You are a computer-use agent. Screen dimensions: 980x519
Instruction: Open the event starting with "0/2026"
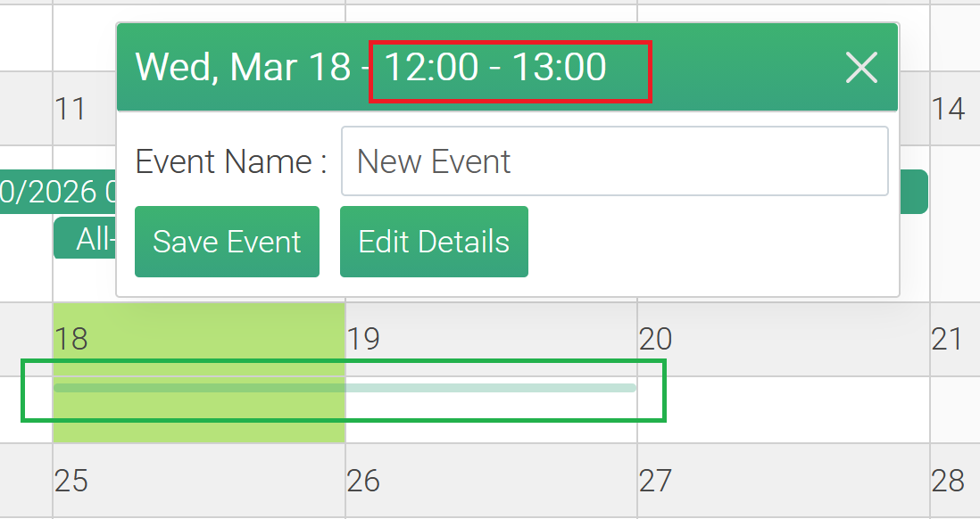(58, 192)
